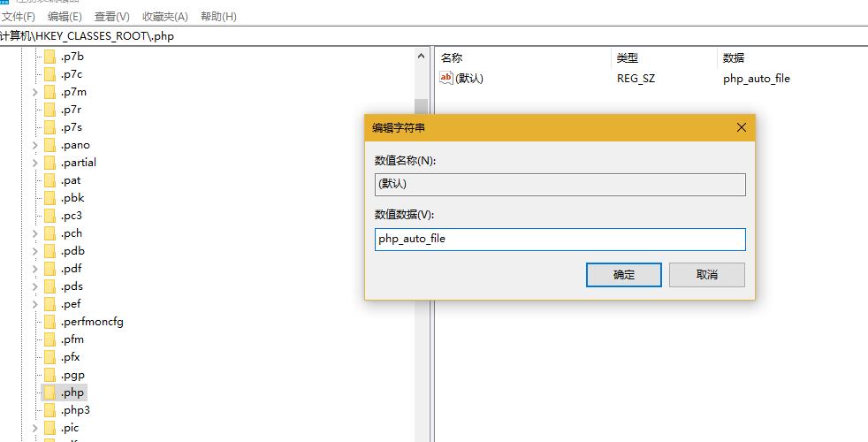Cancel the dialog using 取消

point(706,275)
